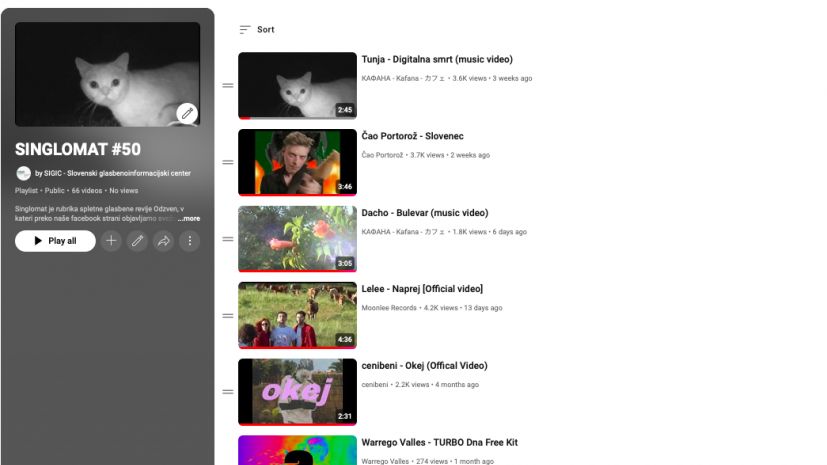Open the Dacho - Bulevar video thumbnail
Screen dimensions: 827x465
[297, 239]
